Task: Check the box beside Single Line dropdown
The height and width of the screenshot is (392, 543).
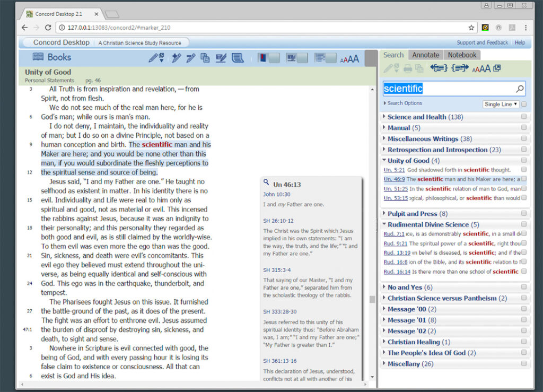Action: pos(524,104)
